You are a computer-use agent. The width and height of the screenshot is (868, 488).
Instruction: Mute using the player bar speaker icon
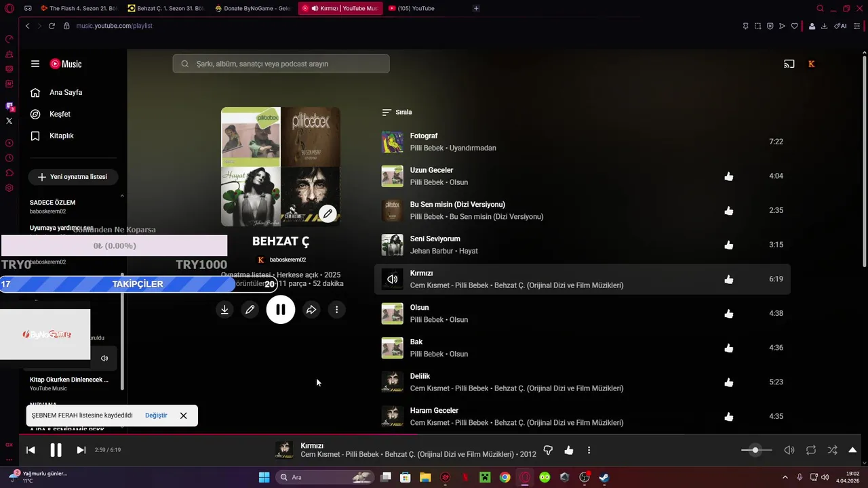tap(789, 450)
